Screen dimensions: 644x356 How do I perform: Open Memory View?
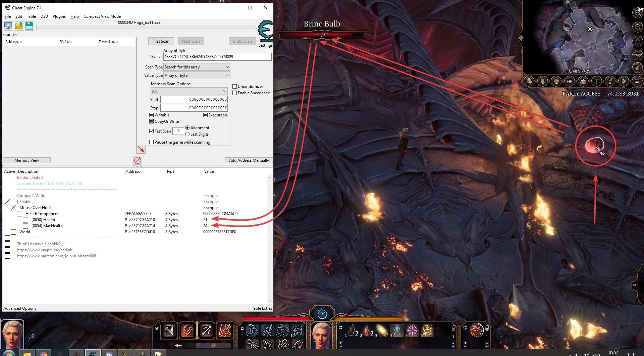pyautogui.click(x=27, y=160)
